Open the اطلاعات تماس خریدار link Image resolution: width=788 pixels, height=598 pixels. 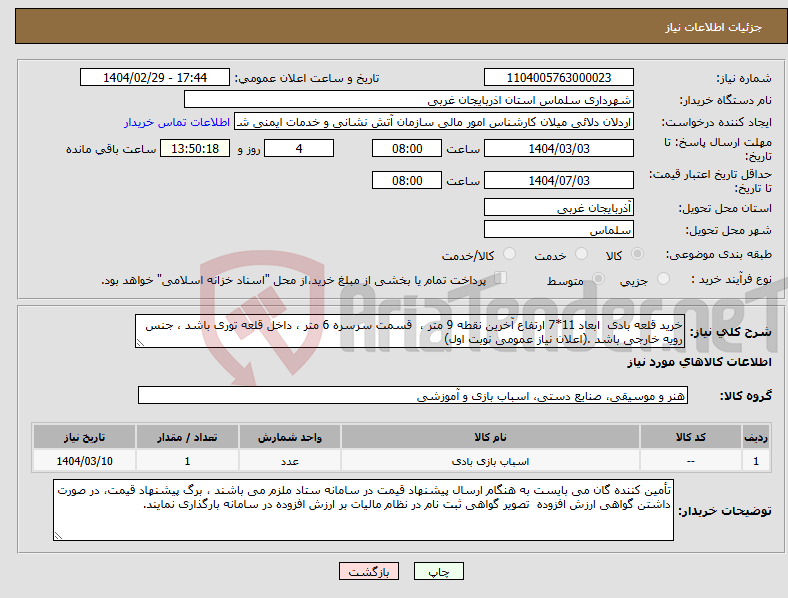177,122
